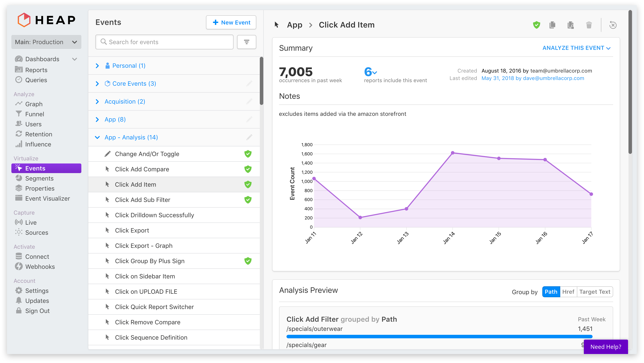Open Funnel from the Analyze sidebar
The height and width of the screenshot is (363, 644).
click(35, 114)
